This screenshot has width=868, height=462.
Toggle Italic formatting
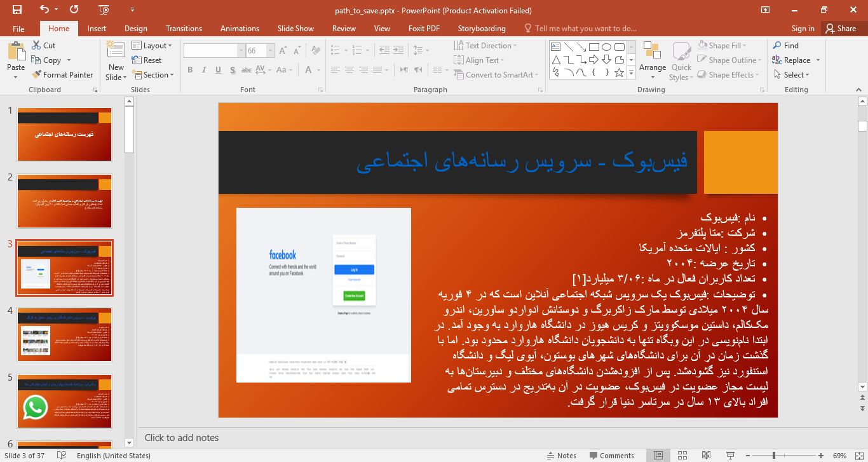pyautogui.click(x=205, y=70)
